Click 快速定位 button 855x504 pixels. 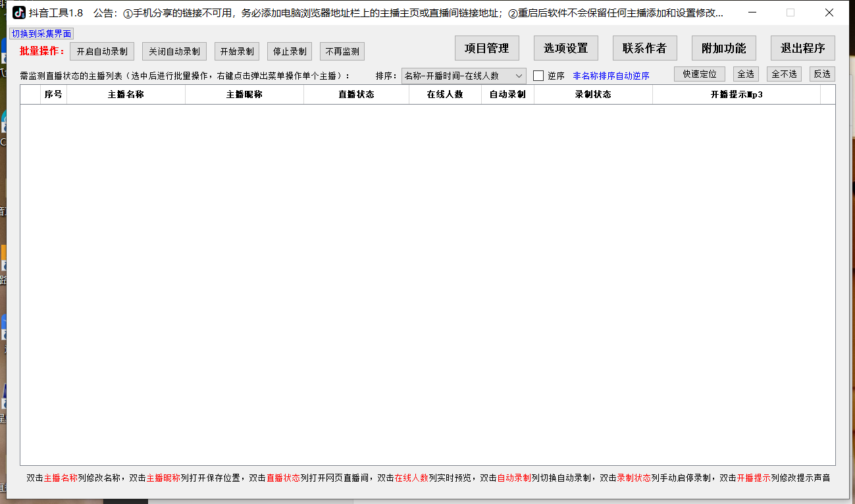[x=700, y=74]
